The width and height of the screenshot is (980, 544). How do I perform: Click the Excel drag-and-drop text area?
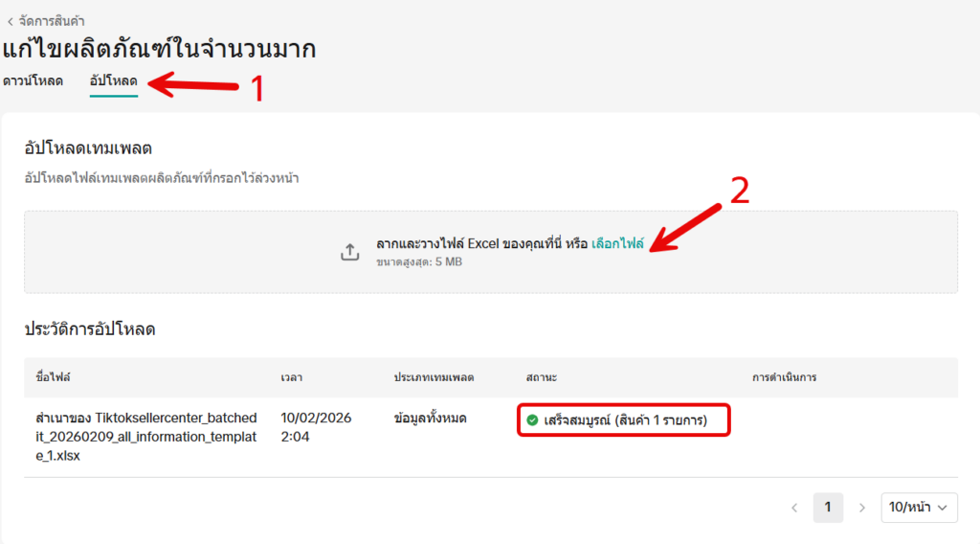click(x=480, y=244)
